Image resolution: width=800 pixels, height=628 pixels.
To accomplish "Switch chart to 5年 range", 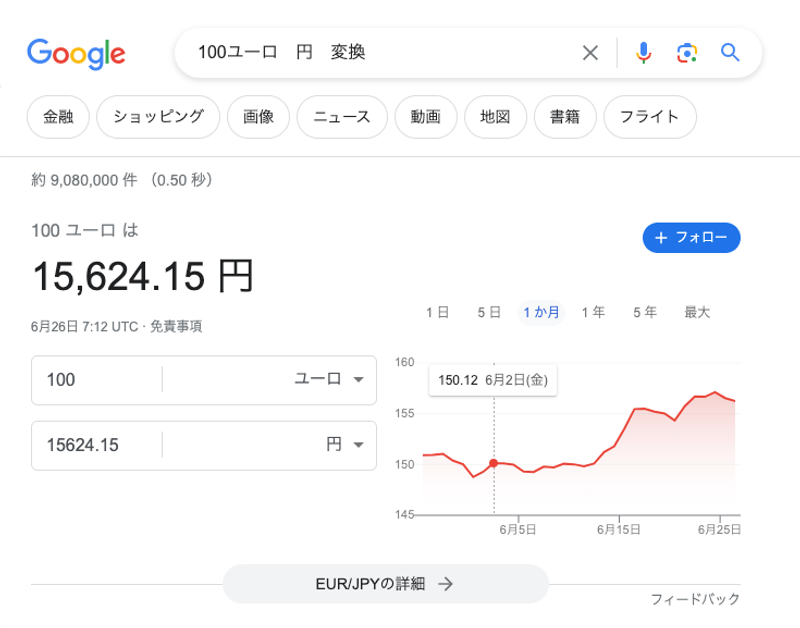I will point(645,312).
